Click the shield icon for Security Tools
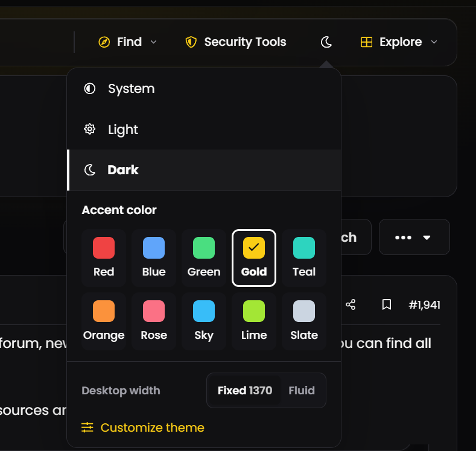Screen dimensions: 476x451 [191, 42]
